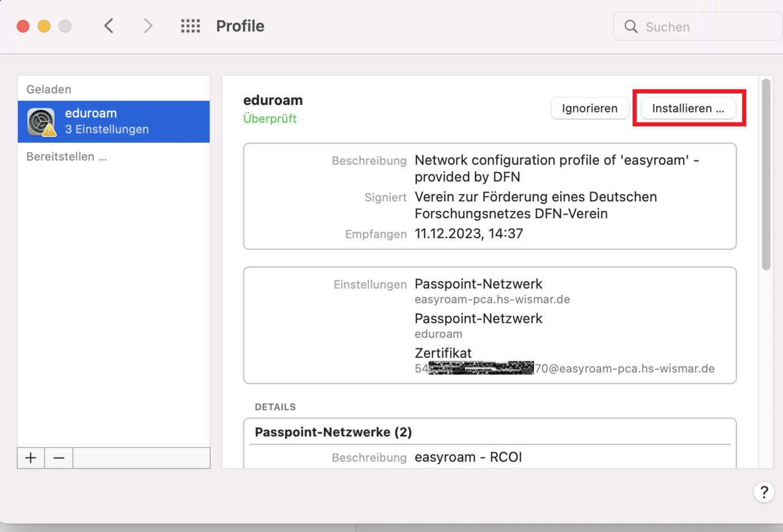Click the vertical scrollbar in details pane

point(766,175)
